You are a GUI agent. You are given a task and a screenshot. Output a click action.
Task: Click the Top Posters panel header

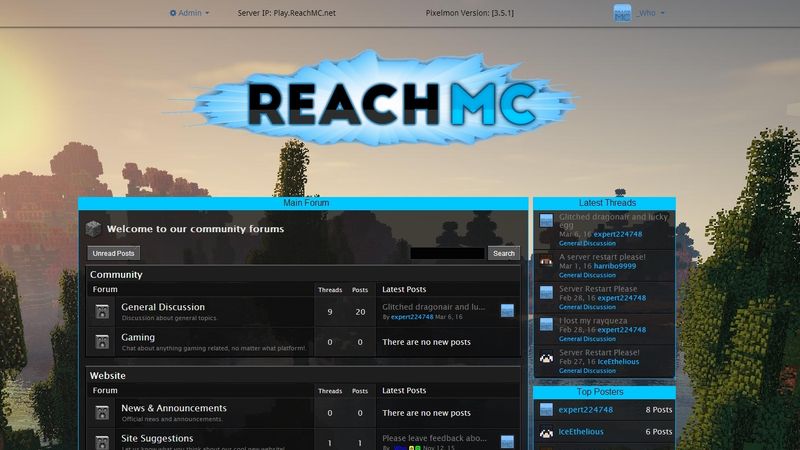tap(605, 392)
